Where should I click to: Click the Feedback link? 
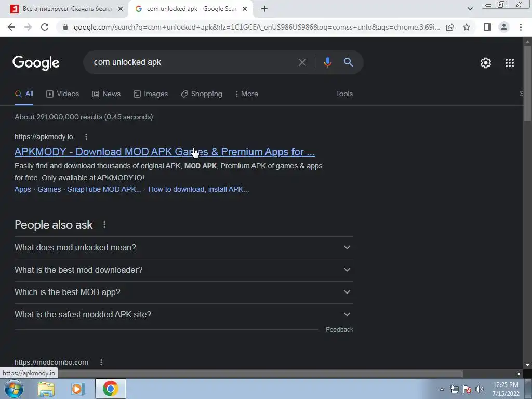(339, 330)
